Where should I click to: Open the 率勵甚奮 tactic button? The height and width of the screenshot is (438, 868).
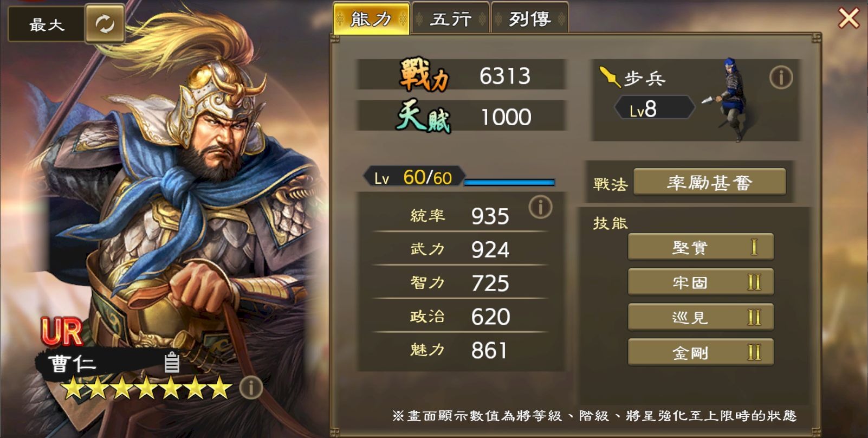coord(709,182)
